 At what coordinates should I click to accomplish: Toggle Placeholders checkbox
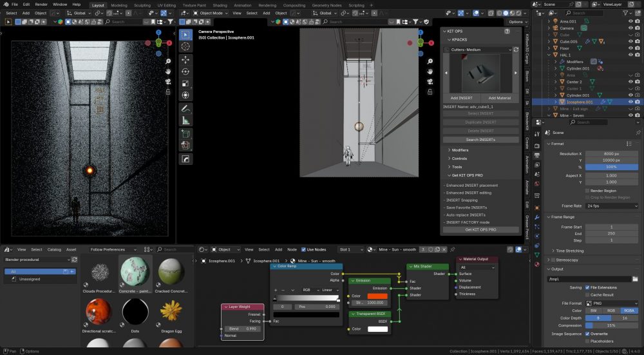point(587,341)
